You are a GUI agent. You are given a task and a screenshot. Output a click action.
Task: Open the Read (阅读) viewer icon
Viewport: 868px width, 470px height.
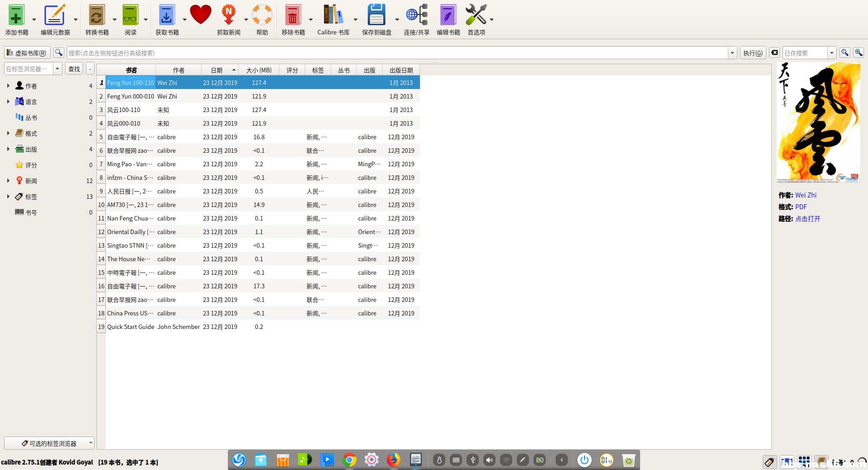point(130,15)
